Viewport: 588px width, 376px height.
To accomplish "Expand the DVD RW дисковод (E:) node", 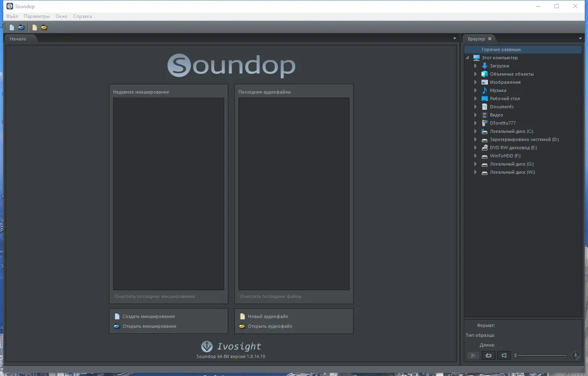I will [475, 148].
